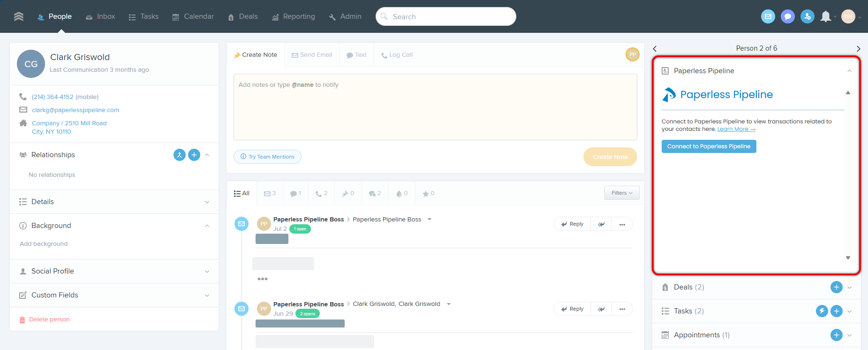Filter timeline by drop icon (0)
This screenshot has width=868, height=350.
click(x=402, y=193)
